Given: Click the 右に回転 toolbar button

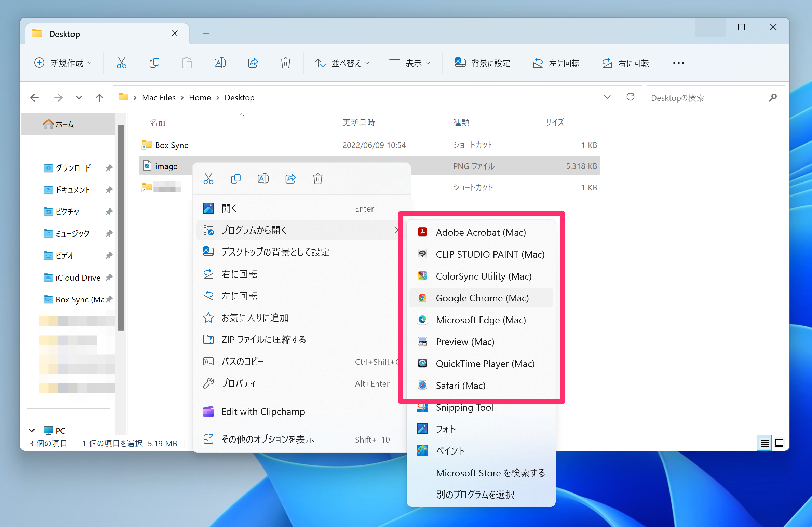Looking at the screenshot, I should (625, 63).
